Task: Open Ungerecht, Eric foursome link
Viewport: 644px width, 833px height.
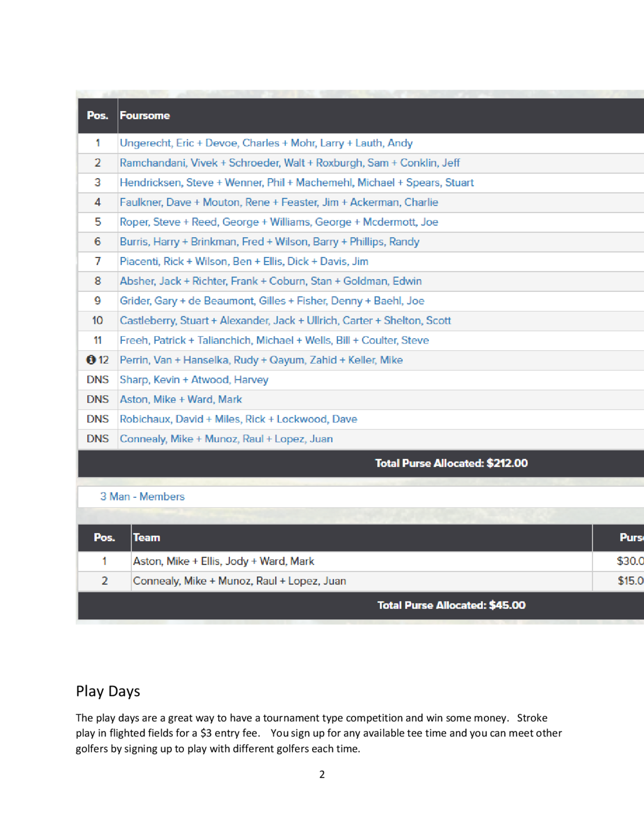Action: (x=266, y=143)
